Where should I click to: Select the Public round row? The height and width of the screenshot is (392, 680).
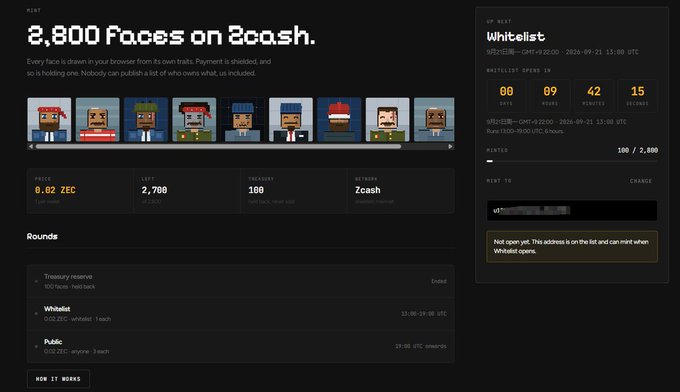(x=241, y=346)
